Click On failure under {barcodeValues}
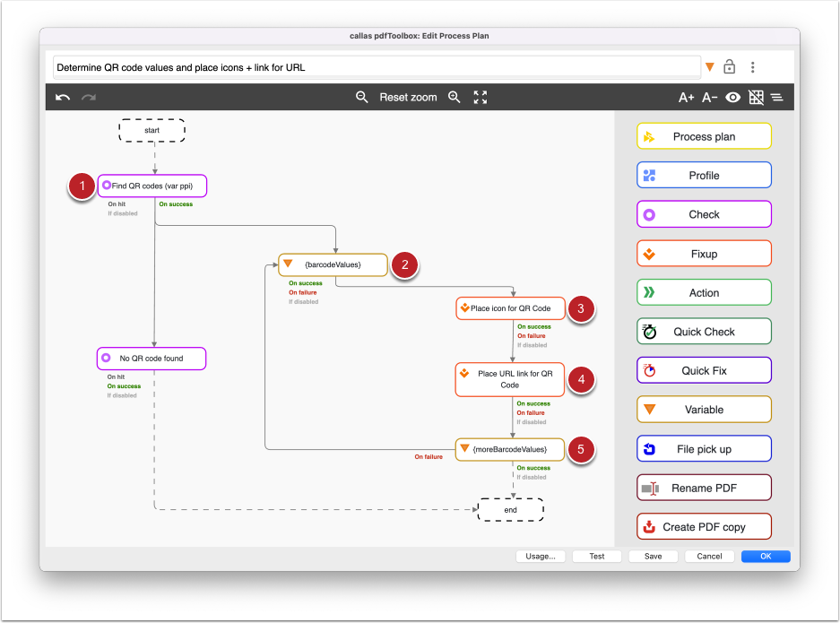The width and height of the screenshot is (840, 623). 303,292
